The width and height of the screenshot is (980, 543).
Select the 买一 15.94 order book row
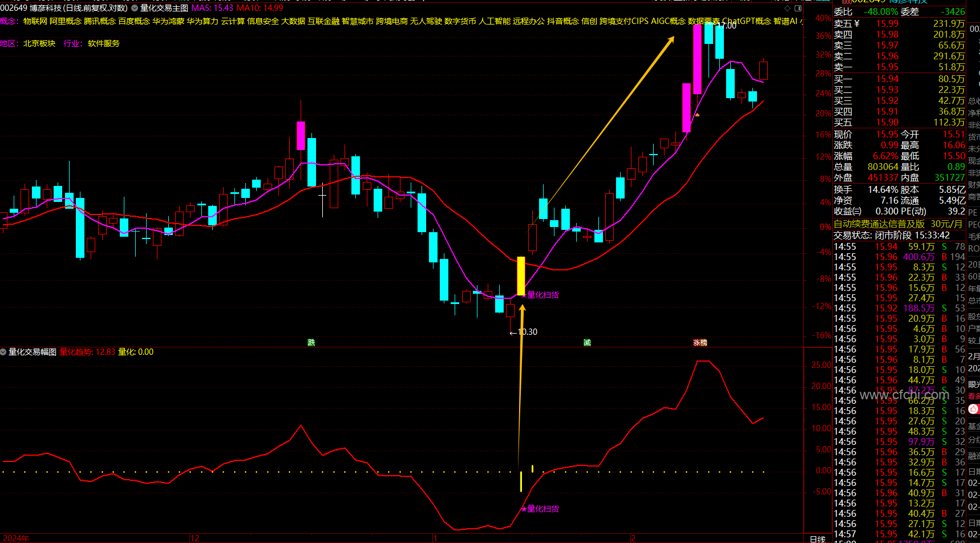[899, 79]
